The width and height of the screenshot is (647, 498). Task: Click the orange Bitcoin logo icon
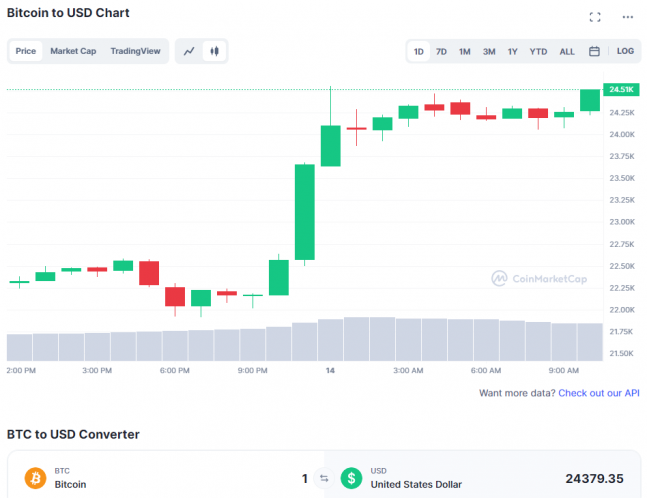(35, 478)
